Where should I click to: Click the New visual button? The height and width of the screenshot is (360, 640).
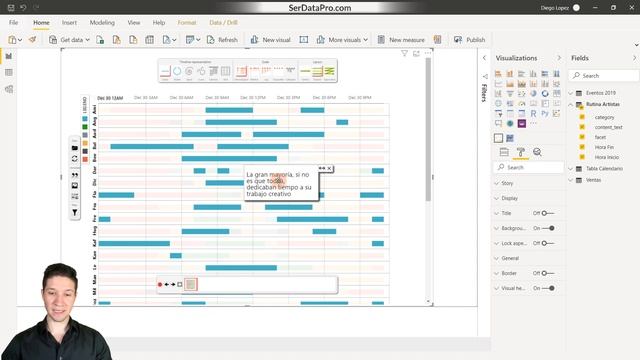(x=270, y=40)
